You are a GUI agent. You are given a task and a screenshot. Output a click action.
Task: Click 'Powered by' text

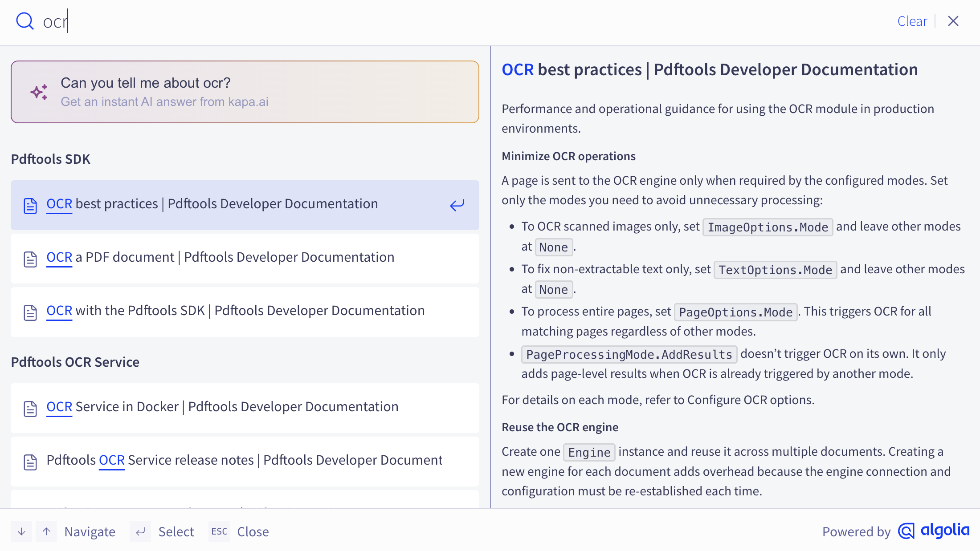point(856,531)
